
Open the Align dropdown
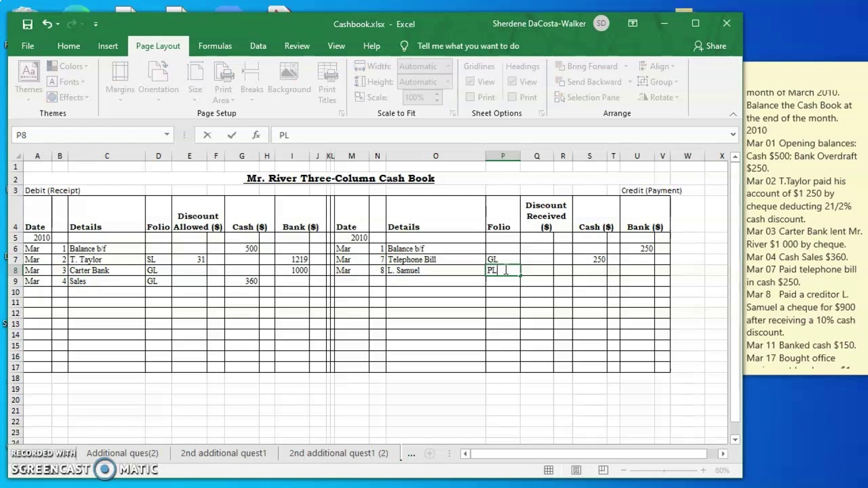[656, 66]
